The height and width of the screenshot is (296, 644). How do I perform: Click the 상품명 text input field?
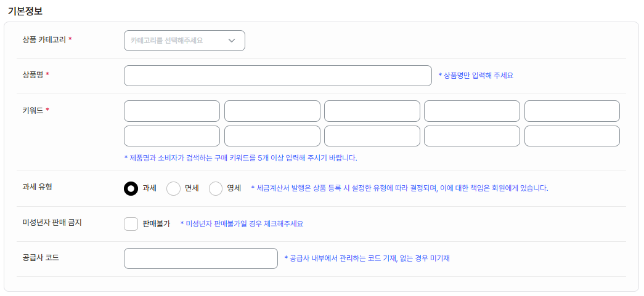(x=278, y=76)
